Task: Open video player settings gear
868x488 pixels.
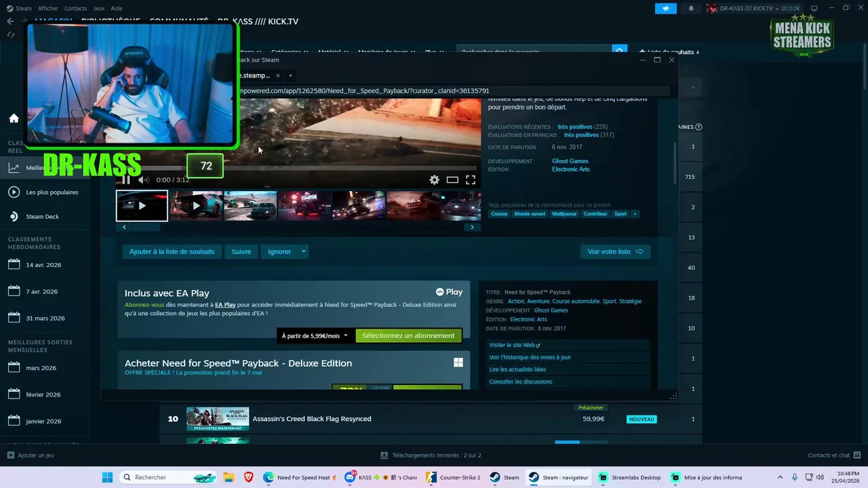Action: pyautogui.click(x=434, y=180)
